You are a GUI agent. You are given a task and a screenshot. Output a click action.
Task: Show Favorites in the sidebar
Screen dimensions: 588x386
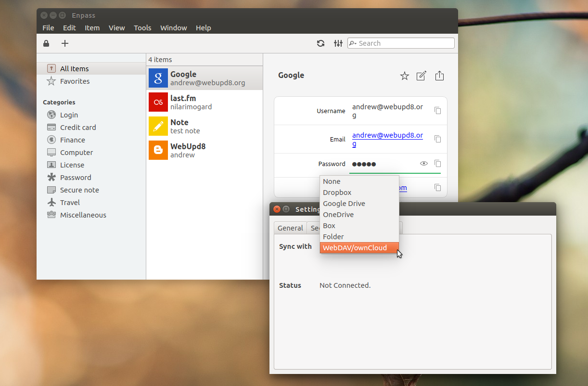(x=91, y=81)
